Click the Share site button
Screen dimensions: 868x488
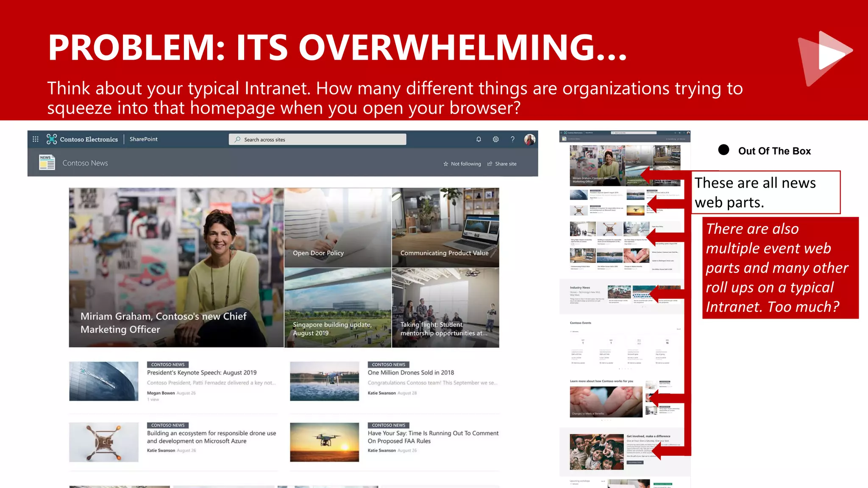pyautogui.click(x=502, y=164)
